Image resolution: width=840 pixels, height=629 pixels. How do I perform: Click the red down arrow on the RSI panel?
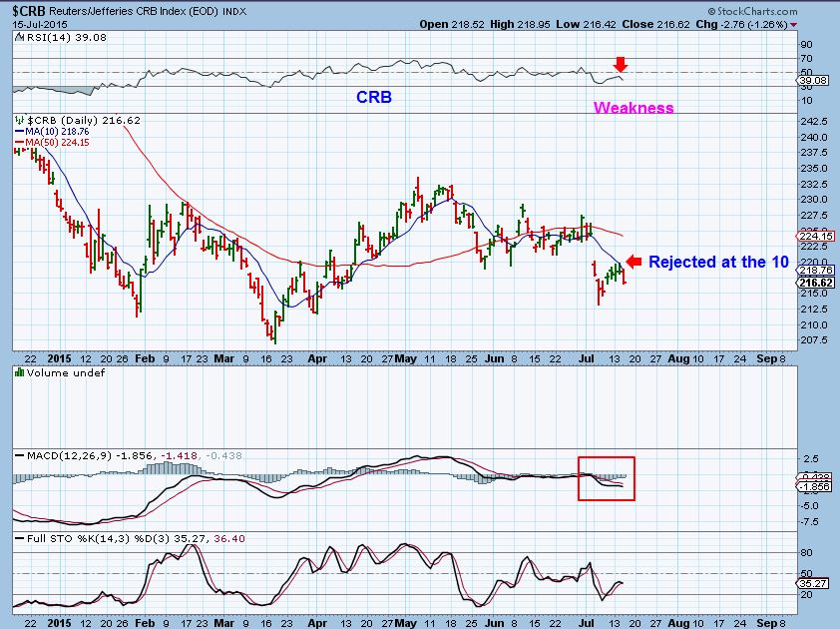(x=621, y=63)
